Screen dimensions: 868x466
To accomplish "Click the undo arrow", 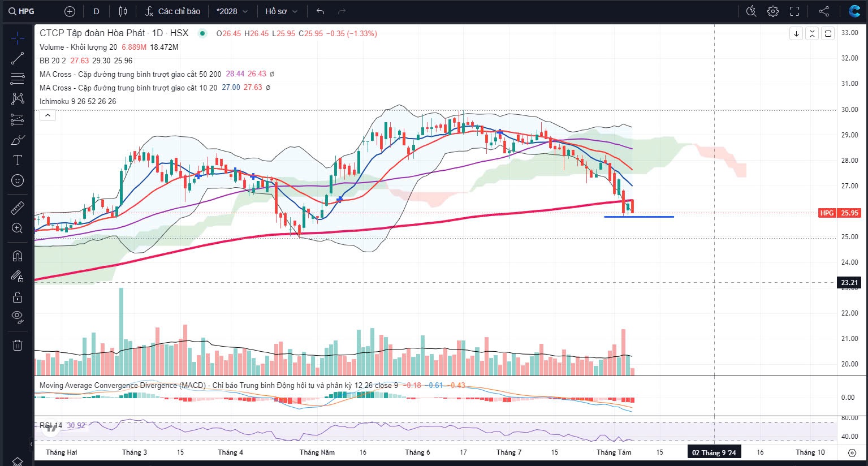I will (321, 11).
